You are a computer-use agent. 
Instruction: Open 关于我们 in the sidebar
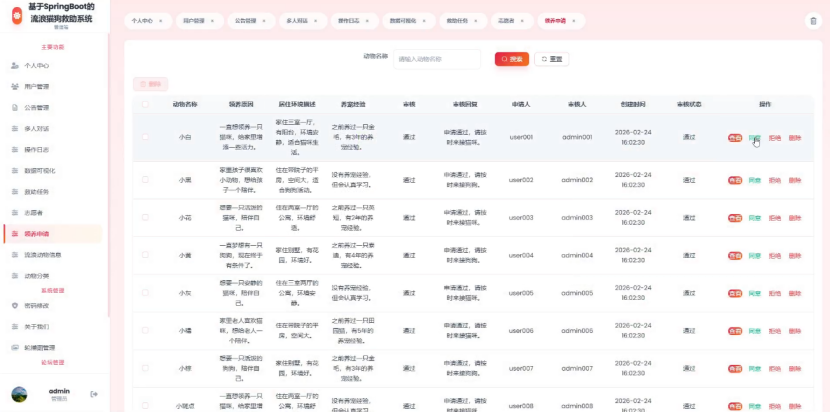52,327
